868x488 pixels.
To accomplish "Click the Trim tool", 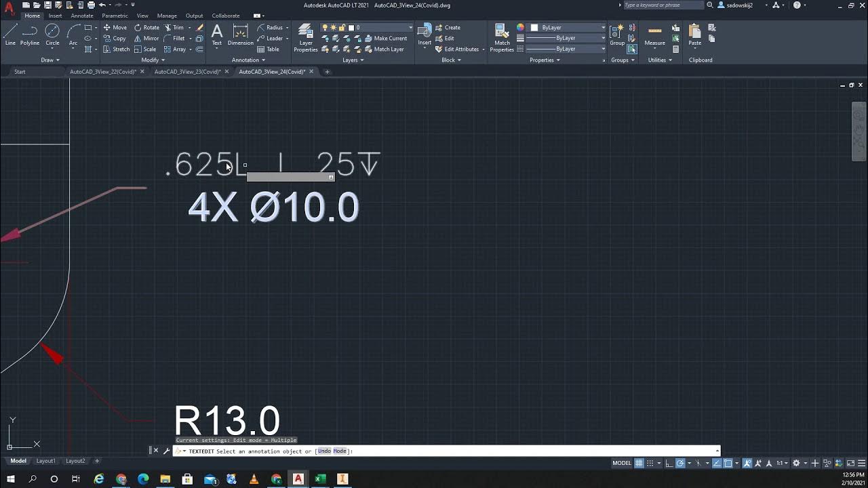I will (174, 28).
